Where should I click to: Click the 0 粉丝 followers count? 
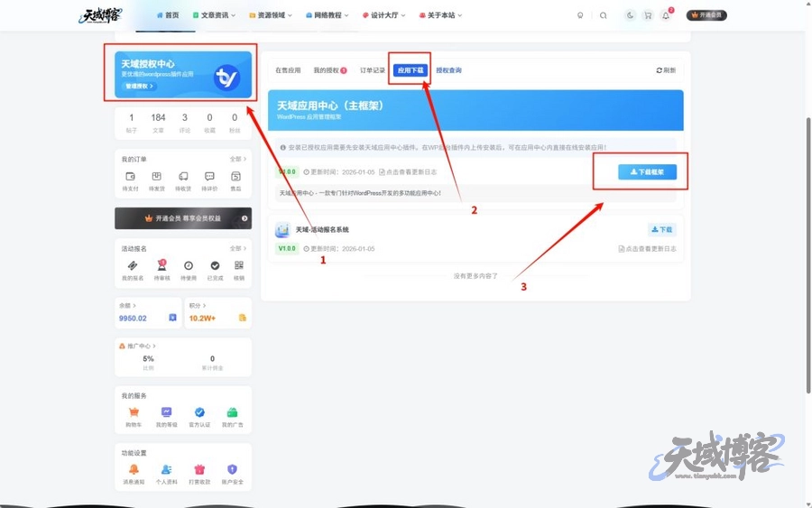click(x=235, y=123)
